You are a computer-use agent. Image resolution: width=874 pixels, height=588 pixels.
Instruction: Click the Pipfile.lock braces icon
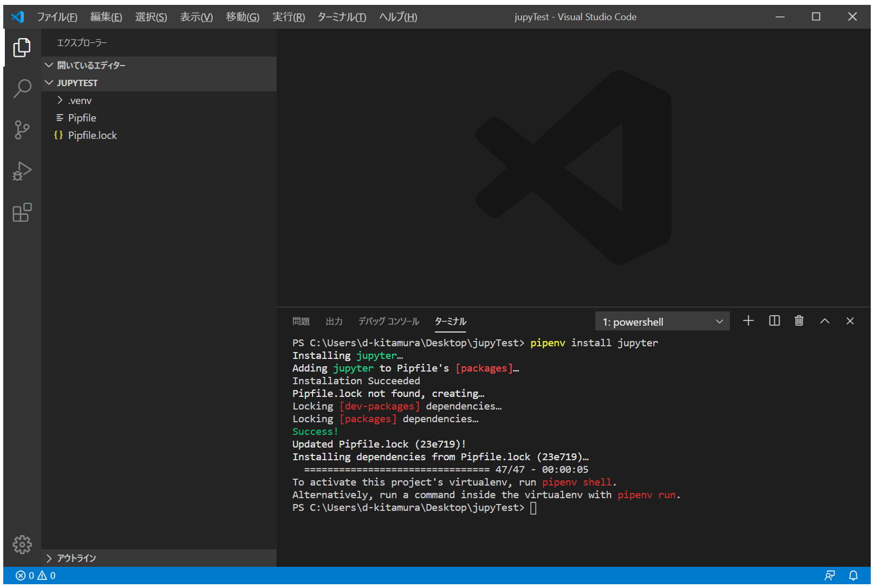[58, 135]
